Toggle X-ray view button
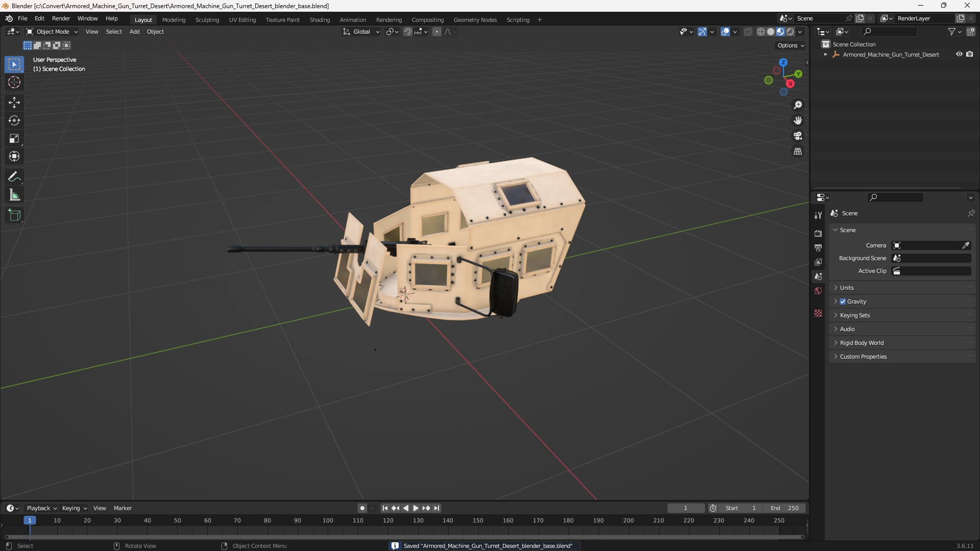 pyautogui.click(x=748, y=32)
